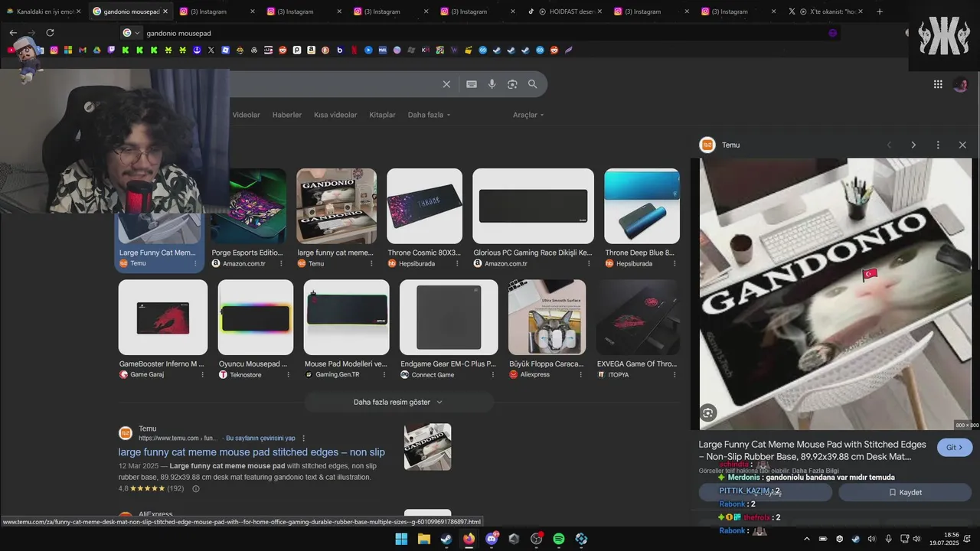The image size is (980, 551).
Task: Open large funny cat meme mouse pad link
Action: [x=251, y=452]
